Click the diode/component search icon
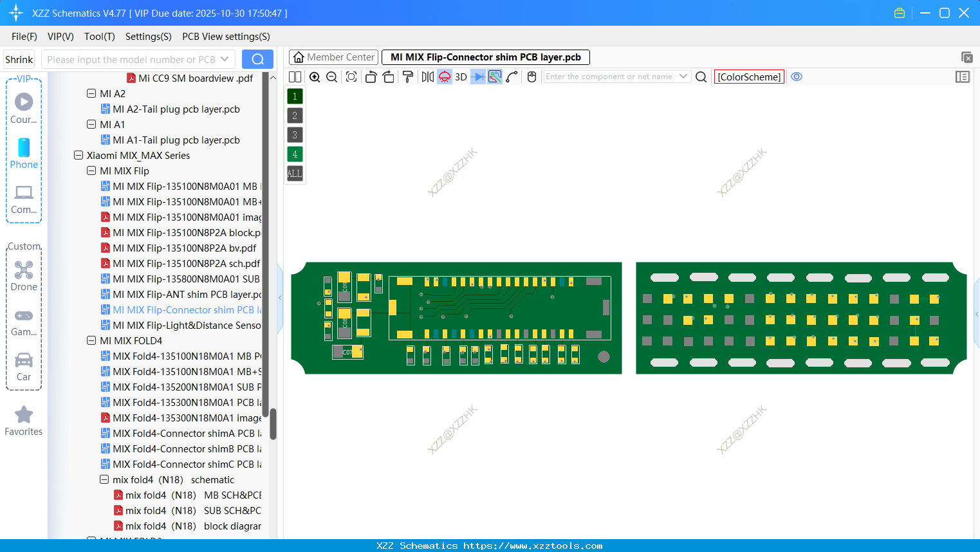The width and height of the screenshot is (980, 552). pyautogui.click(x=477, y=77)
